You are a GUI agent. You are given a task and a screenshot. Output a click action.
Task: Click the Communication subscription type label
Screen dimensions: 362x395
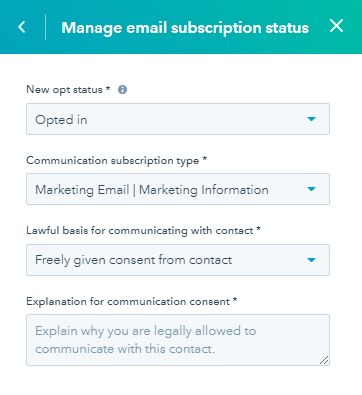click(117, 161)
